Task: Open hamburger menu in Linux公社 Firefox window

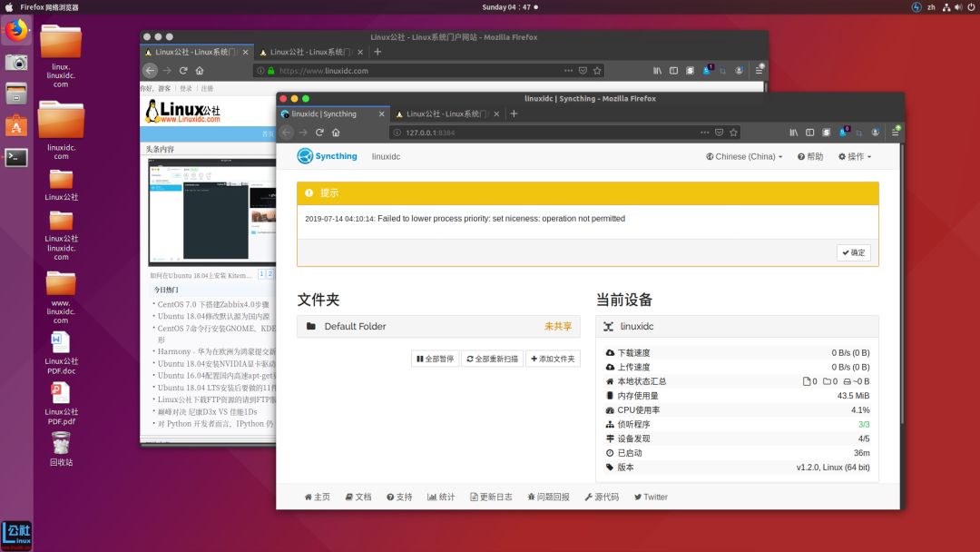Action: point(759,70)
